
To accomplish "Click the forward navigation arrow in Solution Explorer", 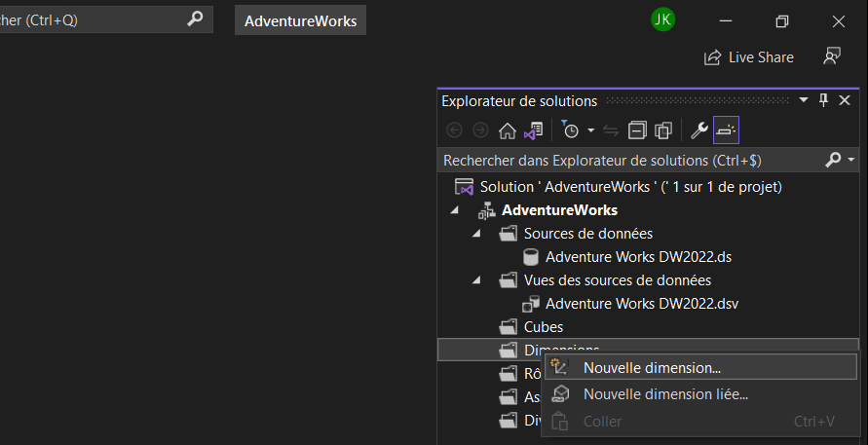I will click(480, 130).
